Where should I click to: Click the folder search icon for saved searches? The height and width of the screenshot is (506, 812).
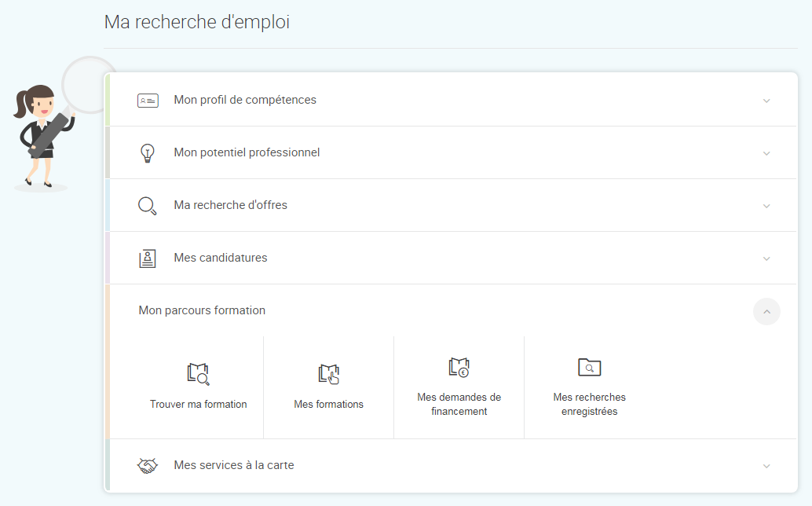click(x=589, y=367)
